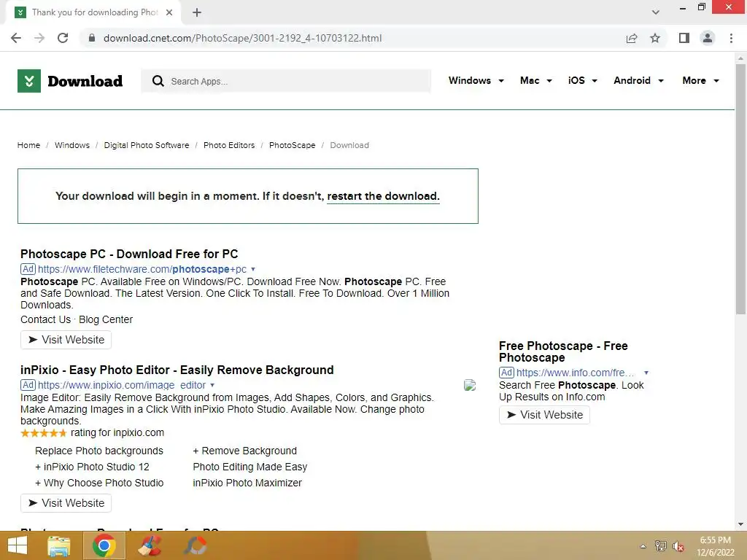Expand info.com ad URL dropdown arrow
This screenshot has height=560, width=747.
point(646,373)
